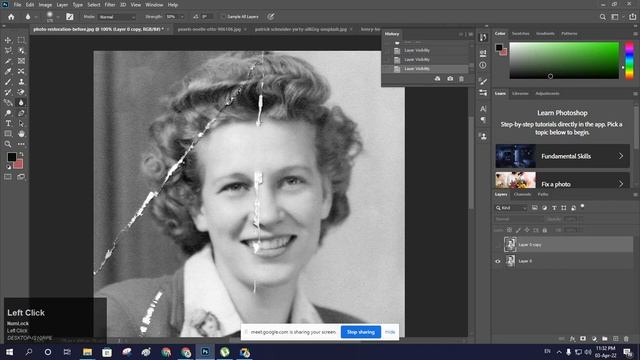
Task: Toggle adjustment layer filter in Layers panel
Action: [x=544, y=208]
